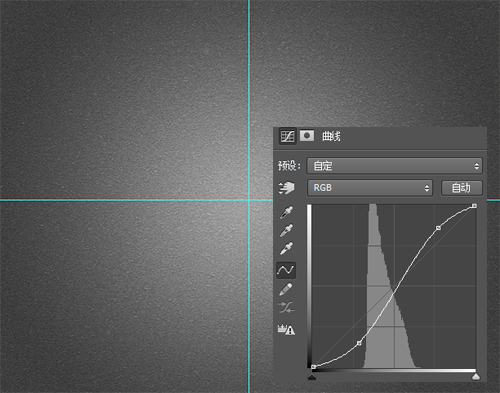
Task: Select the 曲线 panel title label
Action: click(x=331, y=136)
